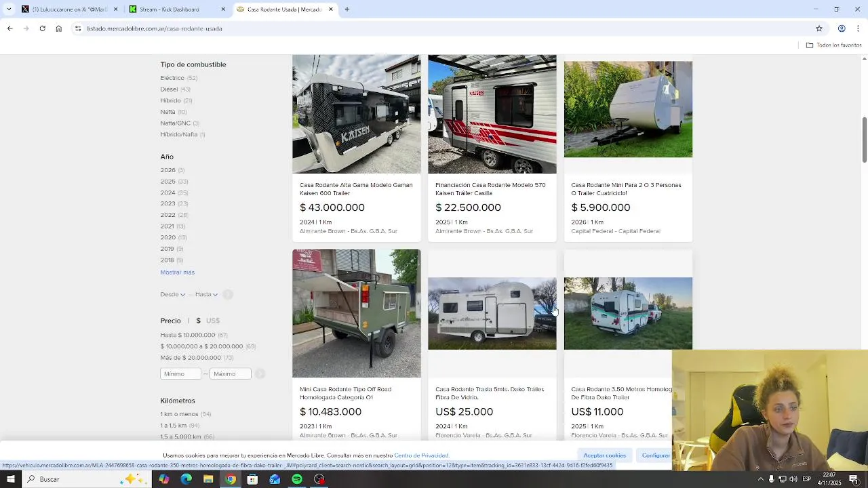Filter by Nafta/GNC fuel type
Viewport: 868px width, 488px height.
coord(179,123)
